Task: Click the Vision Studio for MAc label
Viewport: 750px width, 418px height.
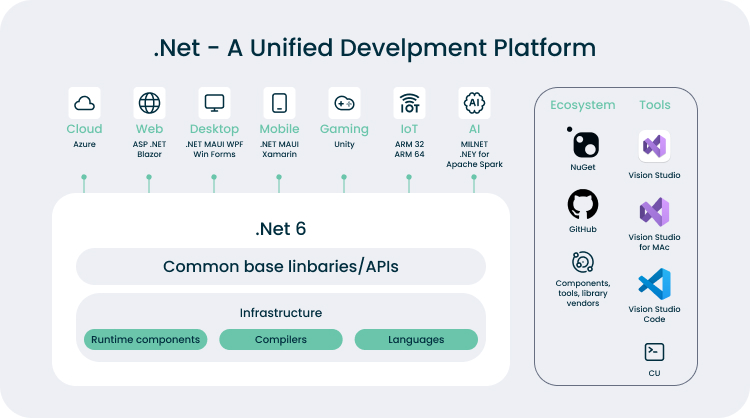Action: tap(654, 242)
